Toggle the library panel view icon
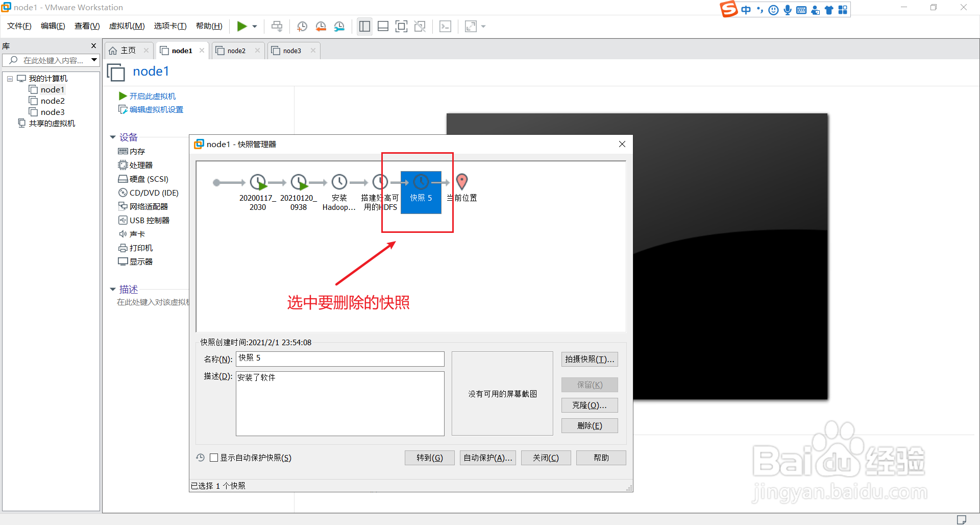This screenshot has height=525, width=980. [x=364, y=26]
